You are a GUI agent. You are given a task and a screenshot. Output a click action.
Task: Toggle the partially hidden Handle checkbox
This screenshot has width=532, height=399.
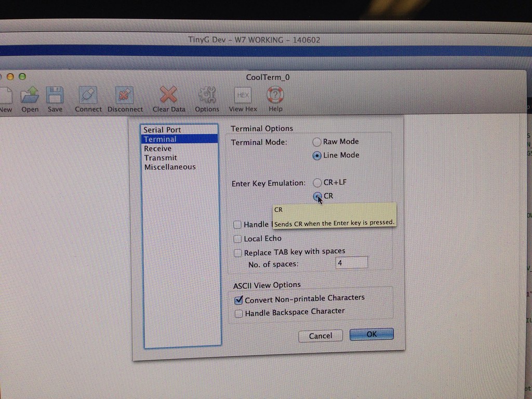point(237,224)
